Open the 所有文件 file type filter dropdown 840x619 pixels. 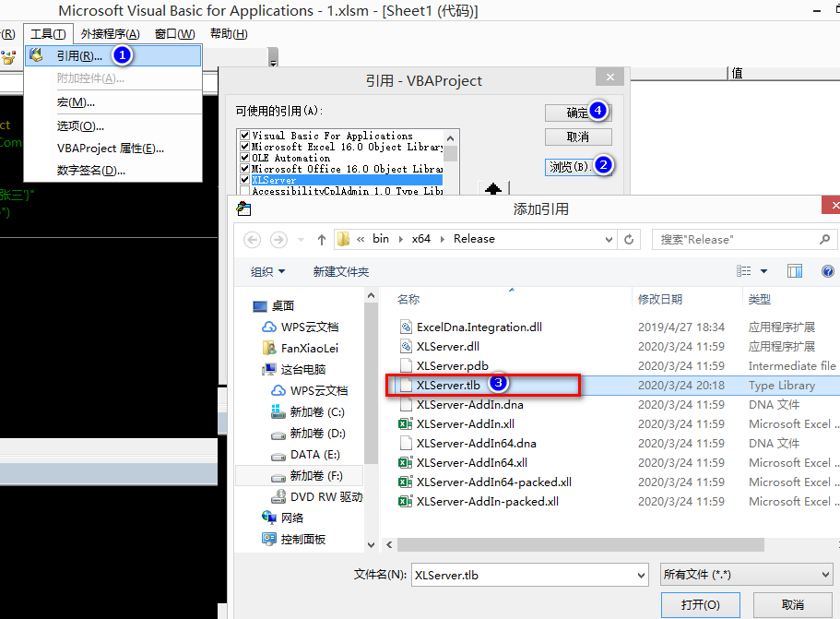click(746, 575)
